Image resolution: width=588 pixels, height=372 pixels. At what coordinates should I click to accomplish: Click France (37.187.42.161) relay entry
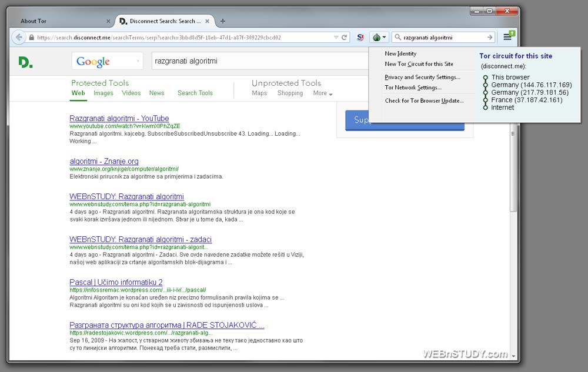click(527, 100)
